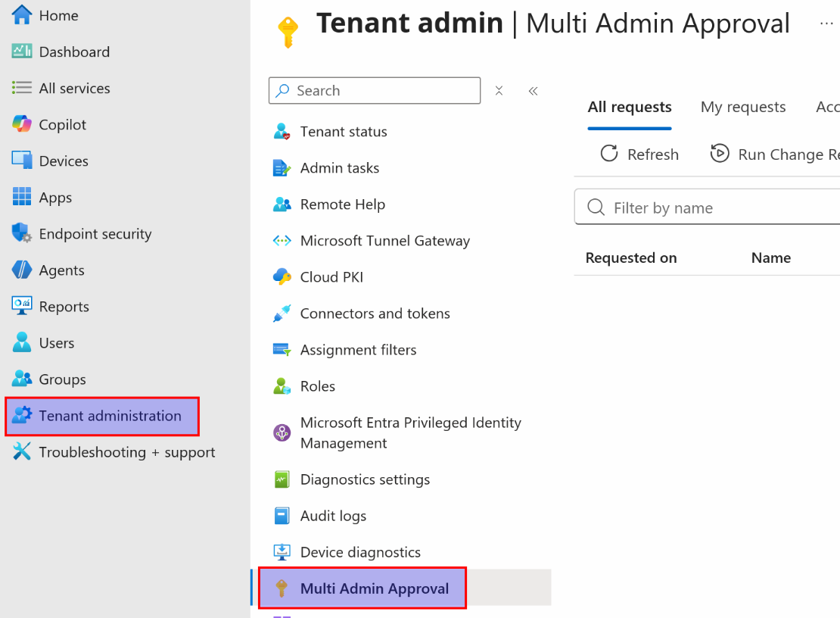Open Copilot in the sidebar
Viewport: 840px width, 618px height.
pyautogui.click(x=63, y=124)
